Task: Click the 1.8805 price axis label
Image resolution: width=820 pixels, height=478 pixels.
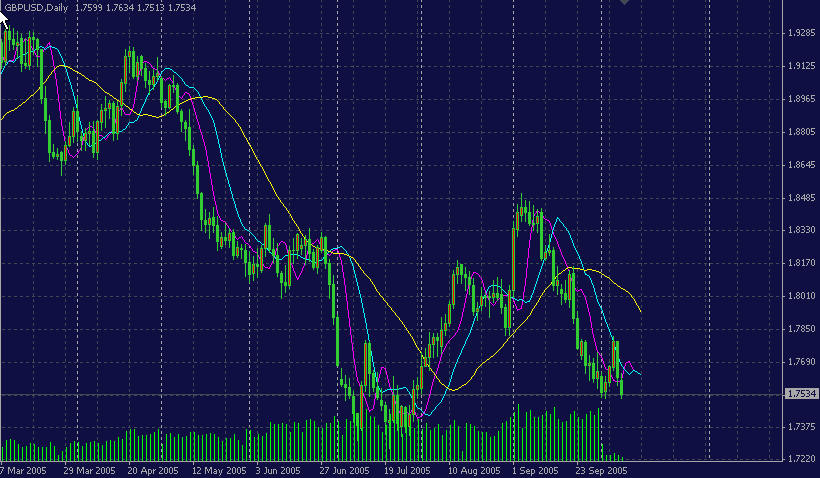Action: pos(802,132)
